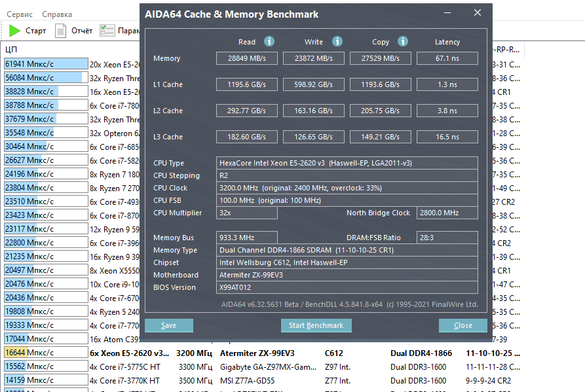This screenshot has width=585, height=392.
Task: Click the L2 Cache Read value 292.77 GB/s
Action: click(246, 111)
